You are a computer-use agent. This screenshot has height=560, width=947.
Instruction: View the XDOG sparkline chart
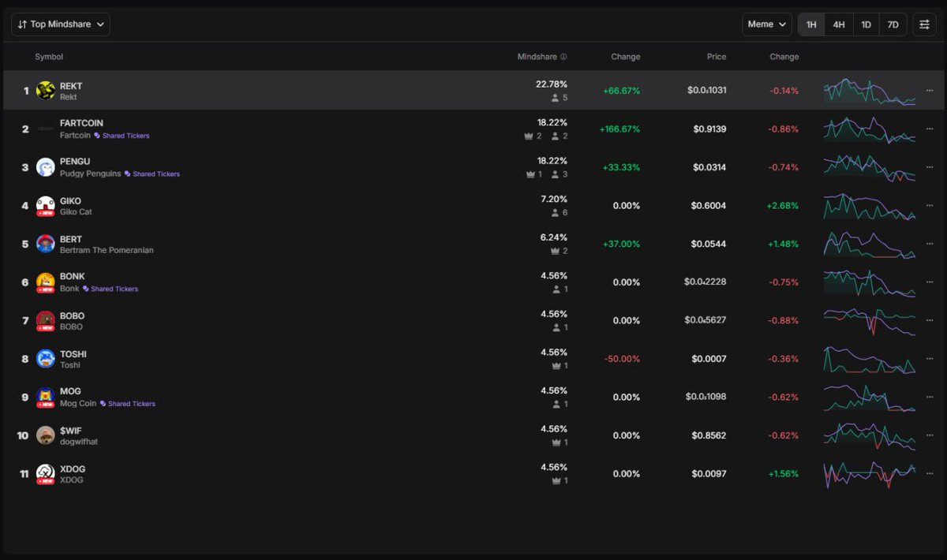870,474
